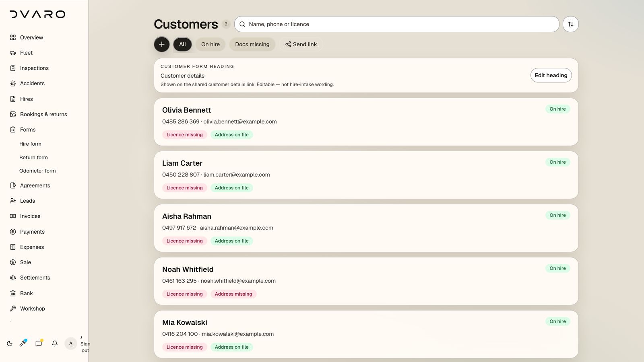Screen dimensions: 644x362
Task: Click the Accidents siren icon
Action: 13,83
